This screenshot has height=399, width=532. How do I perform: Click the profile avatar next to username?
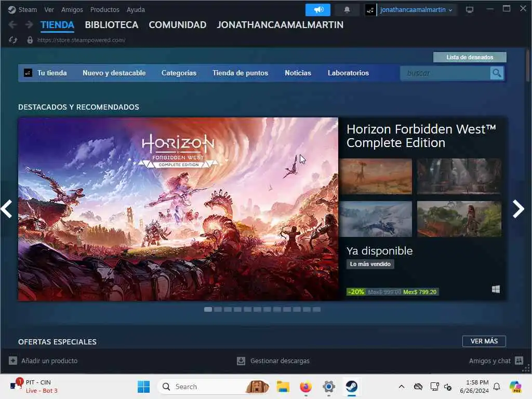(x=370, y=10)
